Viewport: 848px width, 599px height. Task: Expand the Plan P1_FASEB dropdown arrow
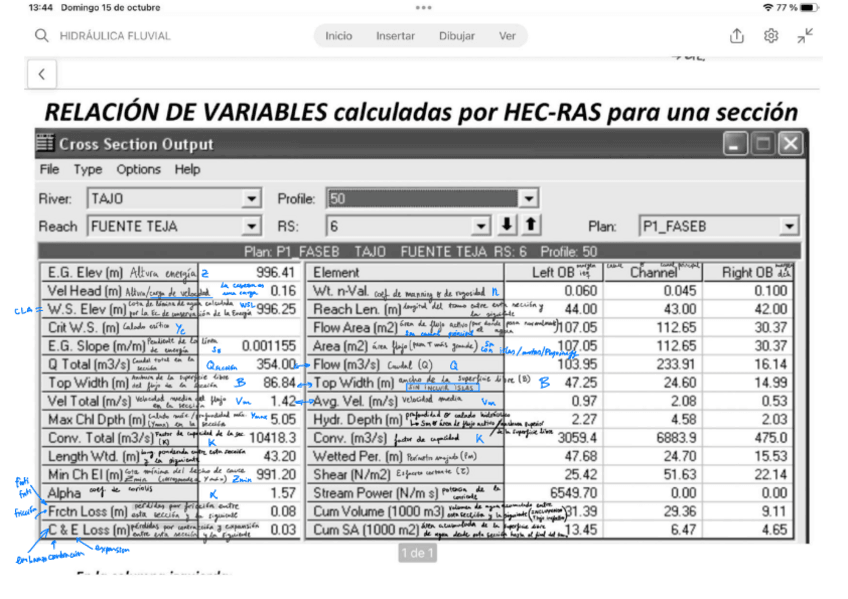(790, 226)
